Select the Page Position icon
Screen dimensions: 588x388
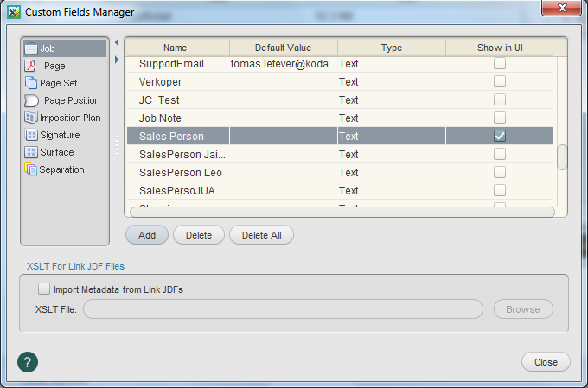click(x=31, y=100)
